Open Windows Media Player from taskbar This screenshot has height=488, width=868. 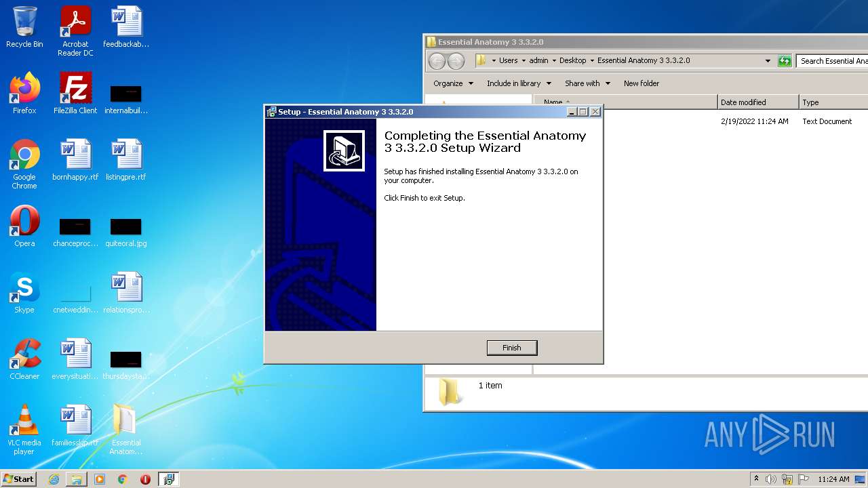tap(100, 479)
